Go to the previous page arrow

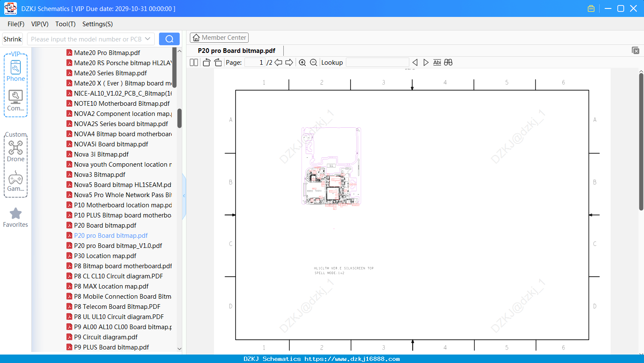coord(278,63)
